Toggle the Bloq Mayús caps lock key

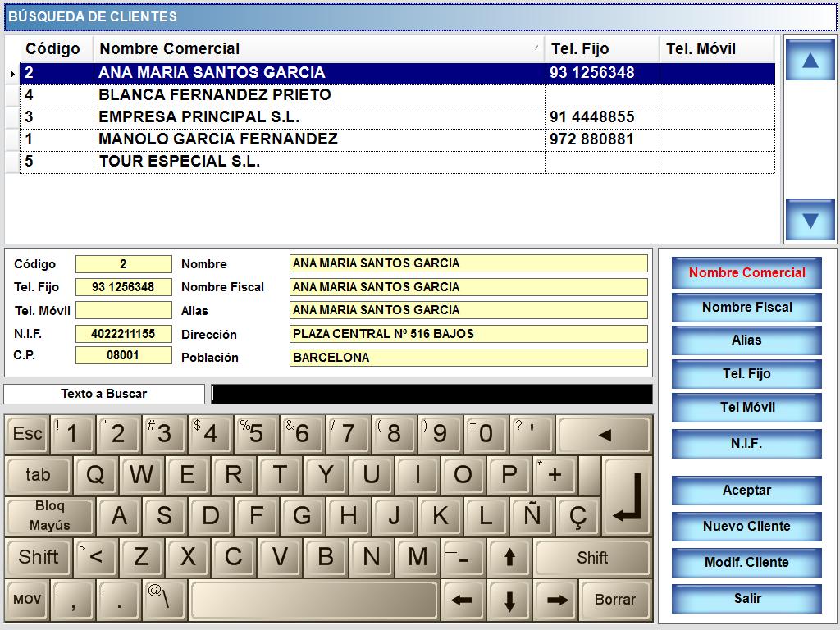[49, 516]
